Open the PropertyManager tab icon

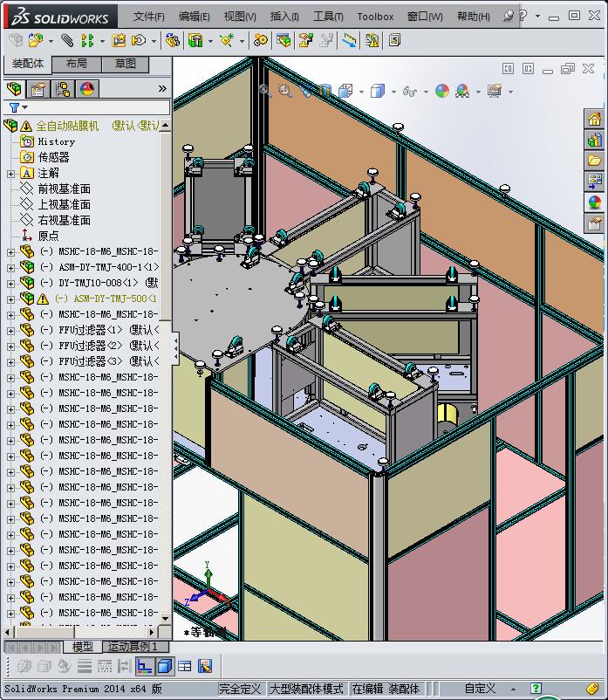click(38, 89)
